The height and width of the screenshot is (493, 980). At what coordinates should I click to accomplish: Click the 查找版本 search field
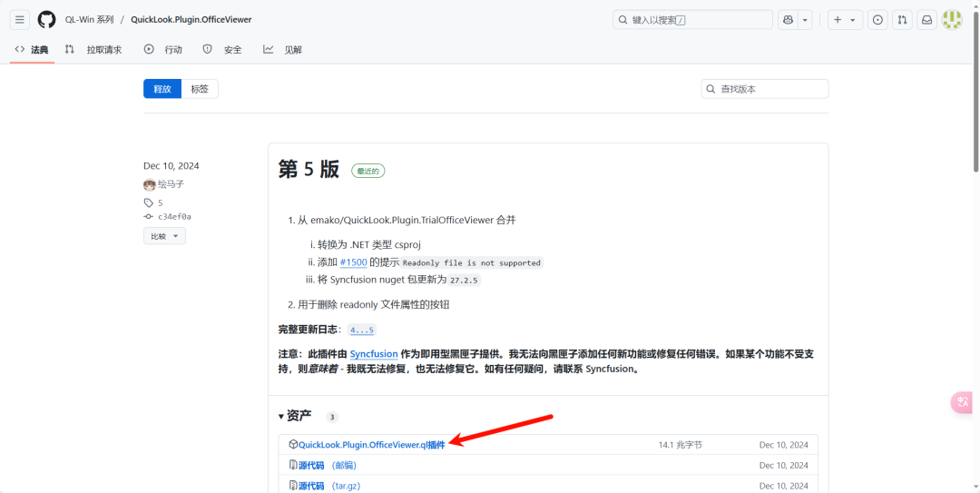[765, 89]
